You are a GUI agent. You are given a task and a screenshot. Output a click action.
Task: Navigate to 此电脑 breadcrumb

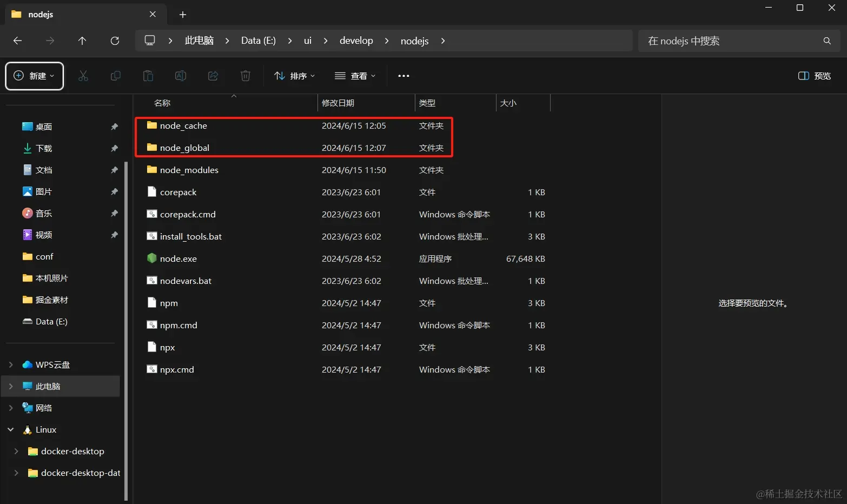pyautogui.click(x=199, y=41)
